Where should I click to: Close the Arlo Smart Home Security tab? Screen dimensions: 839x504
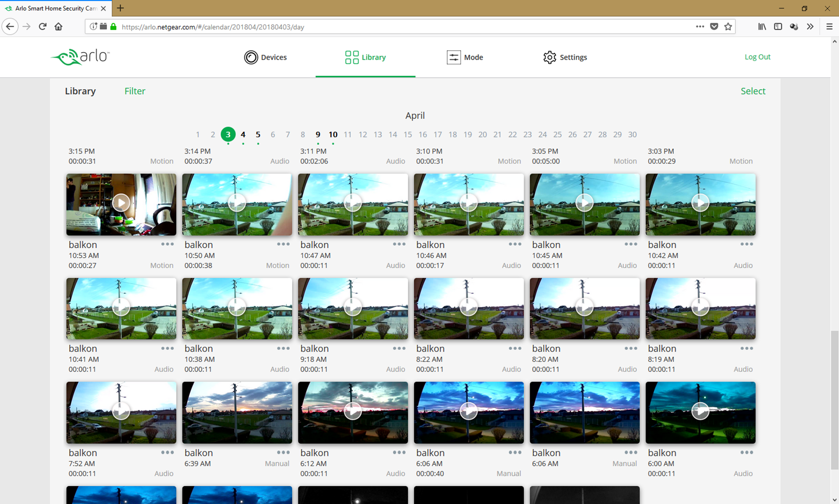point(103,8)
